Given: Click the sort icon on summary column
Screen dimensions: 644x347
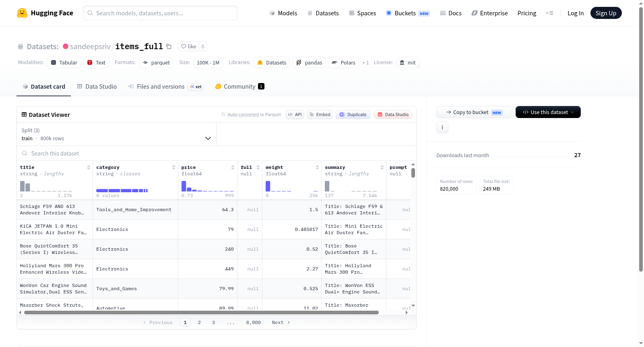Looking at the screenshot, I should (382, 167).
